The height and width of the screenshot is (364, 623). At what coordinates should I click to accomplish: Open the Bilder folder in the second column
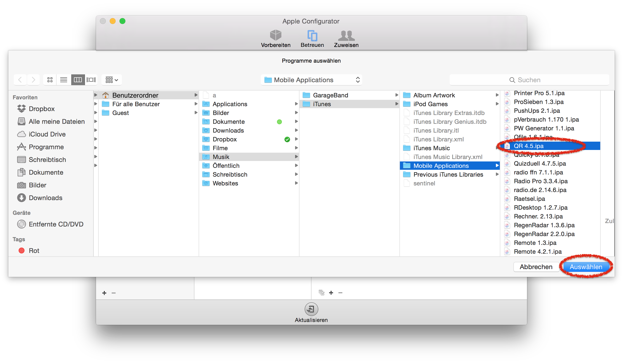[x=249, y=113]
